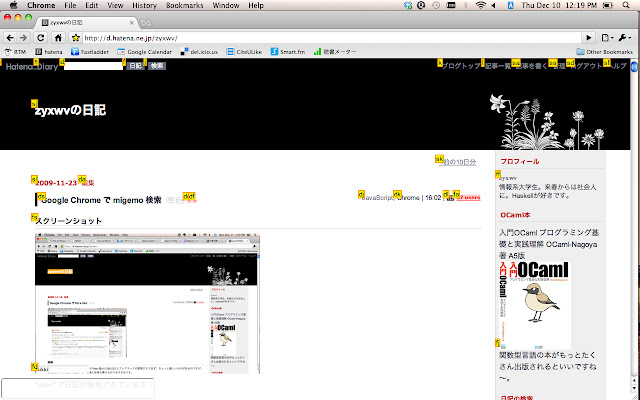Screen dimensions: 640x400
Task: Click the battery status icon
Action: [608, 5]
